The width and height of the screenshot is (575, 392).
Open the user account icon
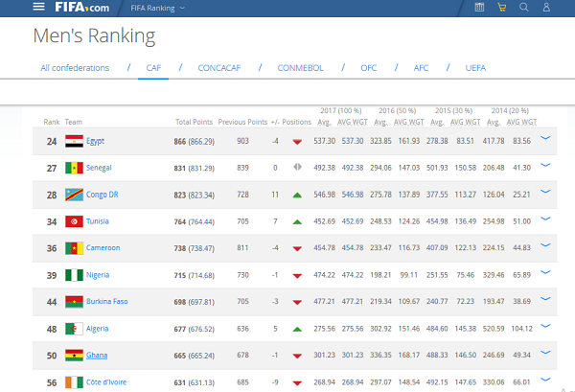(546, 7)
